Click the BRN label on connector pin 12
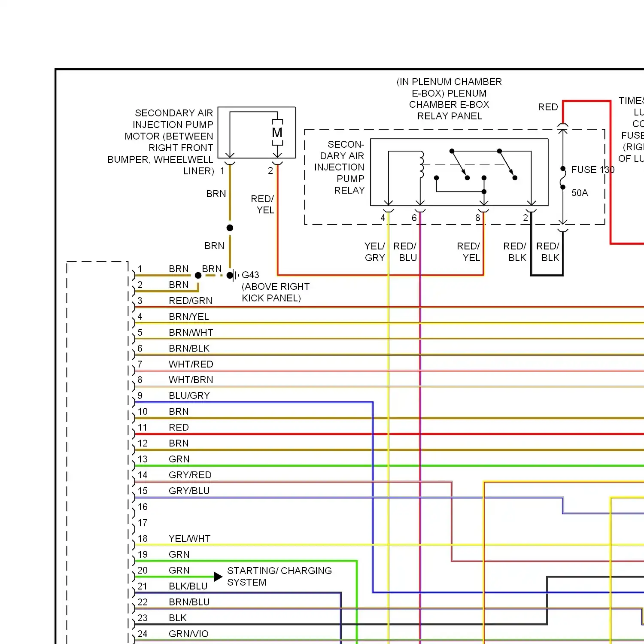This screenshot has width=644, height=644. (x=179, y=443)
